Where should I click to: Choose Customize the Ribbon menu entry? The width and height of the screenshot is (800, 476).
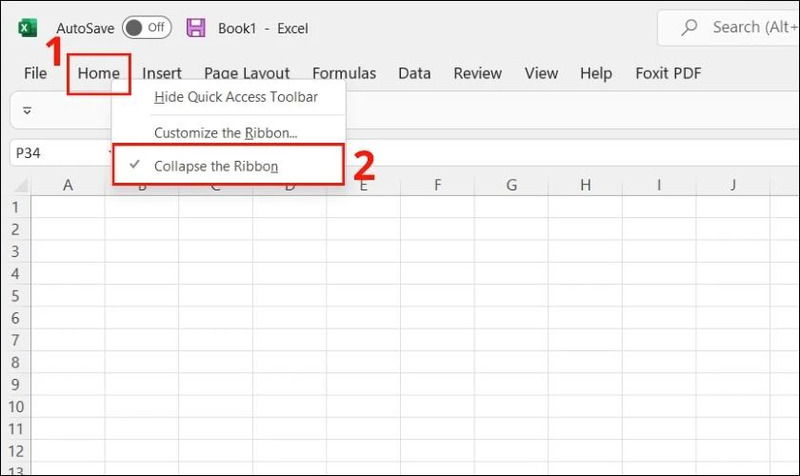point(226,133)
